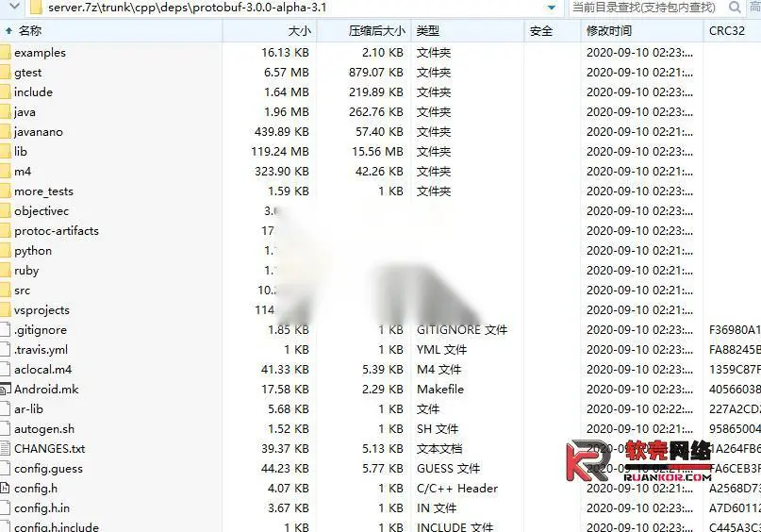The image size is (761, 532).
Task: Click the .travis.yml file icon
Action: pos(5,350)
